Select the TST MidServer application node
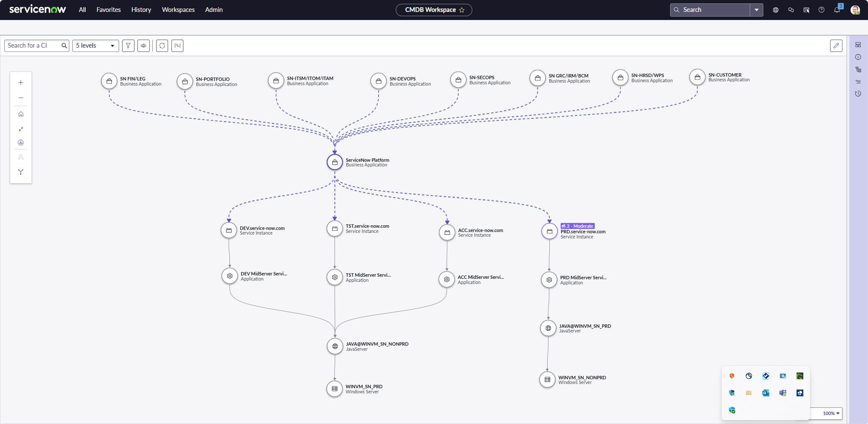 335,277
